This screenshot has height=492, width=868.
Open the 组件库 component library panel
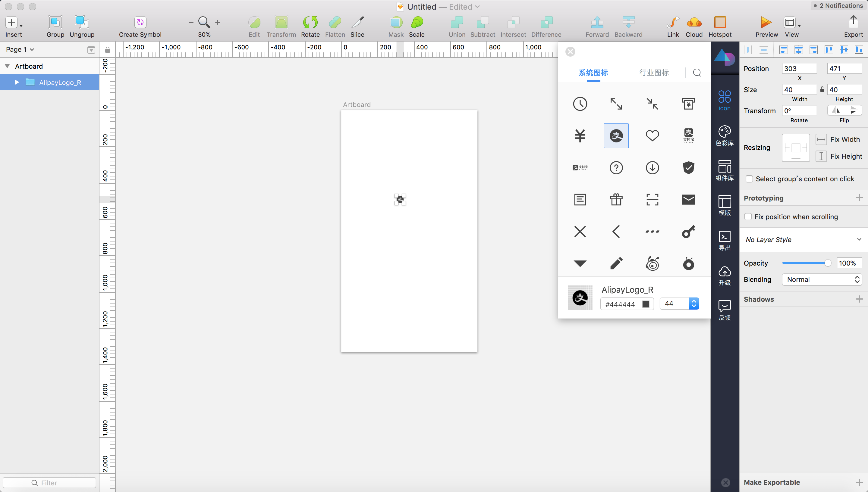724,170
